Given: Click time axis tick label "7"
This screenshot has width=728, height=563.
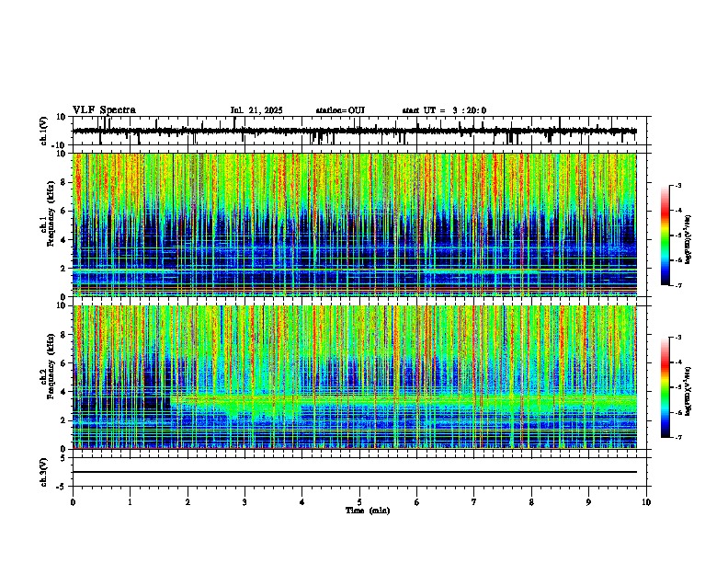Looking at the screenshot, I should (474, 502).
